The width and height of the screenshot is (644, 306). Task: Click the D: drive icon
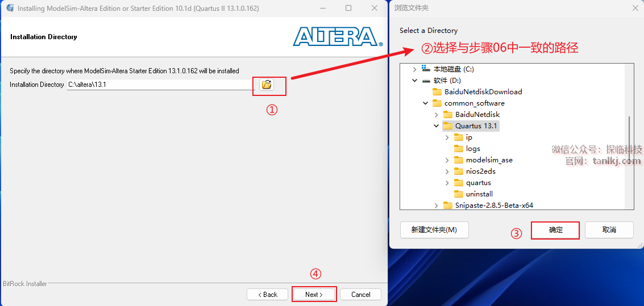(426, 81)
